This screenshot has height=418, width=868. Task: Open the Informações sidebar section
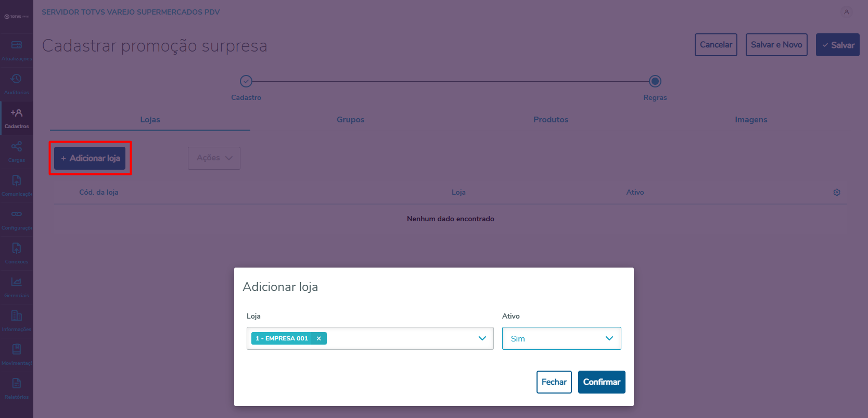coord(17,322)
